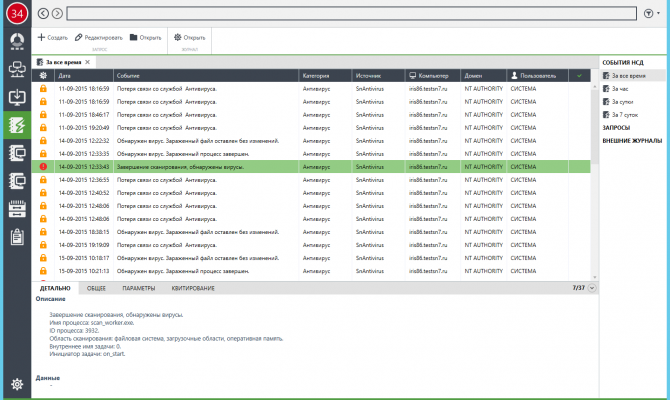670x400 pixels.
Task: Close the 'За все время' tab
Action: (88, 62)
